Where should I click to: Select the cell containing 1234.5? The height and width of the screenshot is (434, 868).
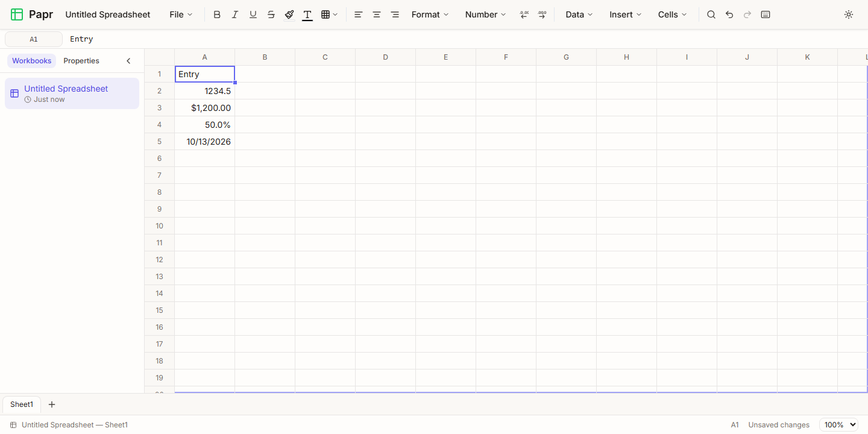(205, 91)
